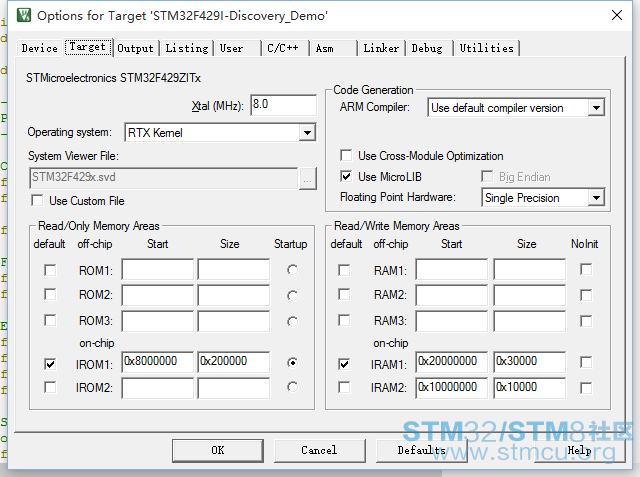Click the IRAM1 Size field 0x30000
This screenshot has width=640, height=477.
(x=530, y=362)
